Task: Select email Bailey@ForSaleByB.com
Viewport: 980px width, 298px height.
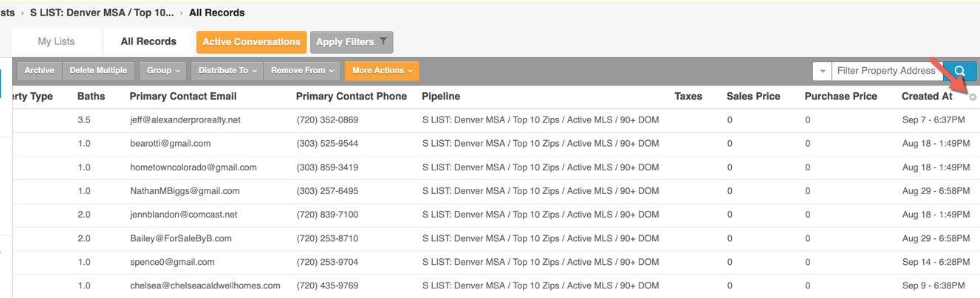Action: coord(181,238)
